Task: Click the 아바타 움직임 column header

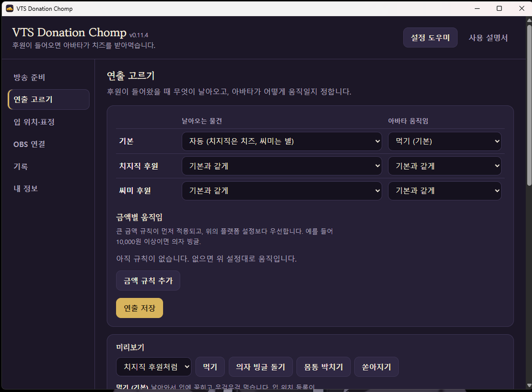Action: point(408,121)
